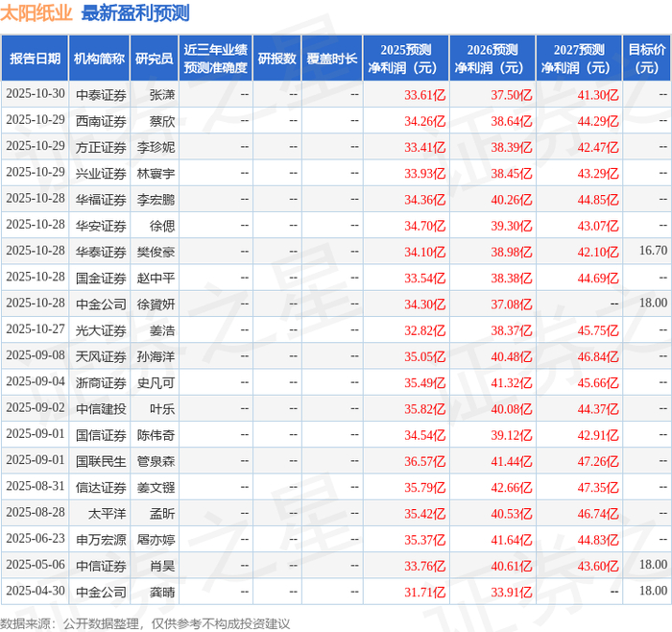The height and width of the screenshot is (632, 672).
Task: Click the 中信建投 institution cell
Action: [x=101, y=408]
